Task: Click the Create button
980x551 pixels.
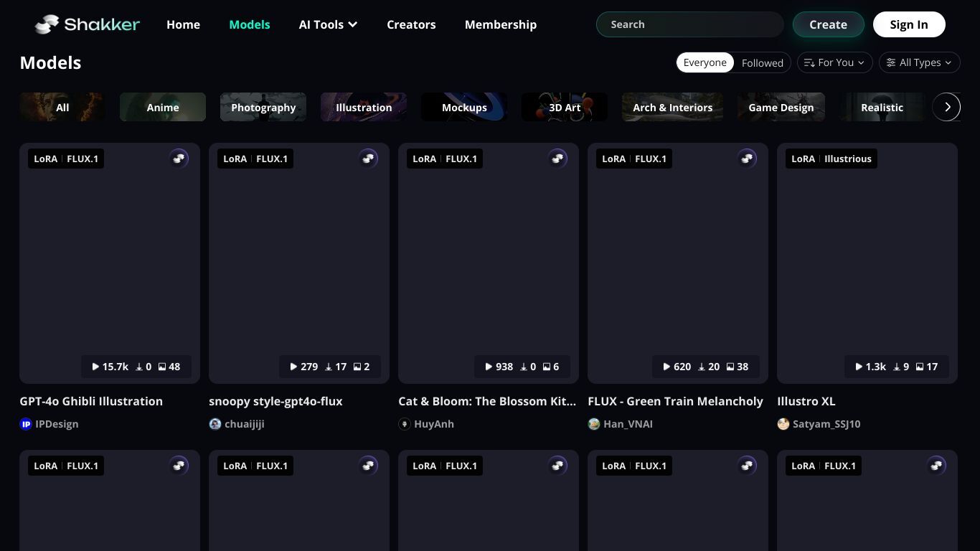Action: pos(829,24)
